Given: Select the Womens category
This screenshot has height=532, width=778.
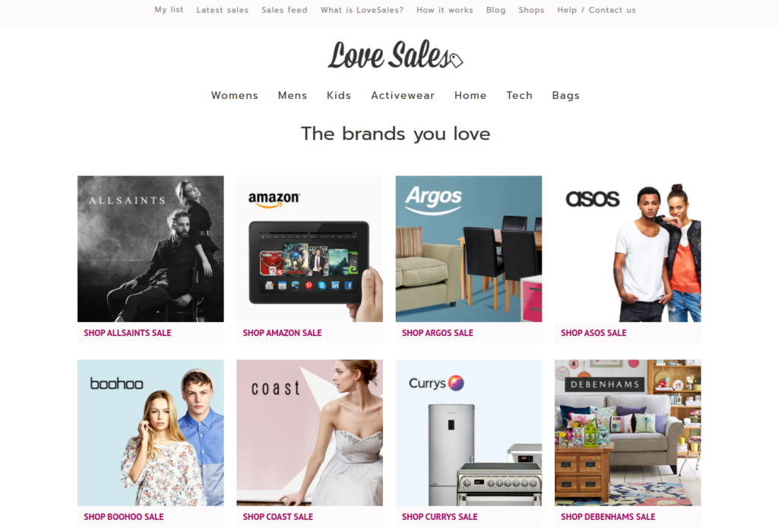Looking at the screenshot, I should (234, 95).
